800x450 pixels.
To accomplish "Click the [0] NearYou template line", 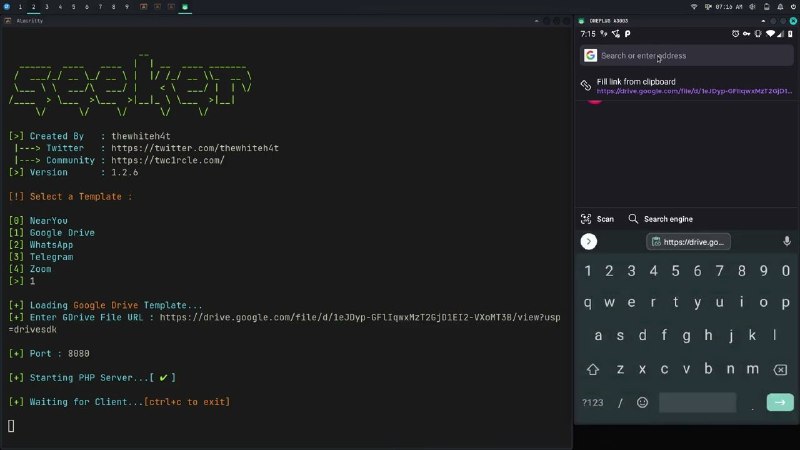I will pyautogui.click(x=38, y=220).
